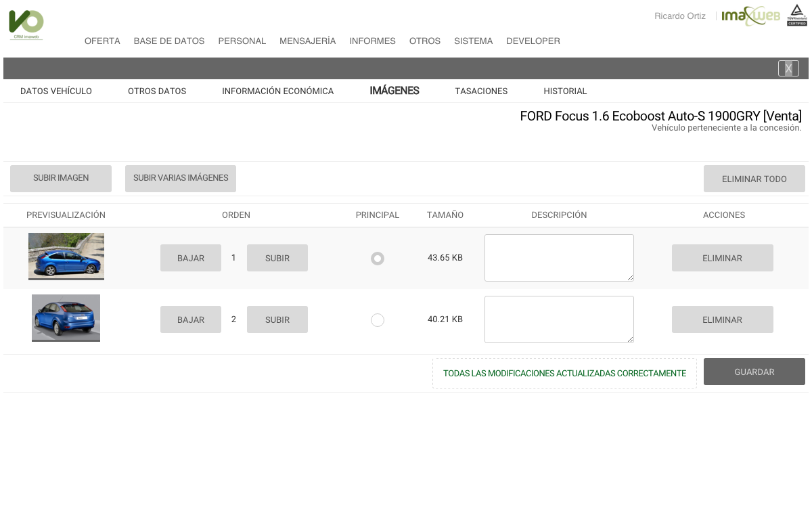Viewport: 812px width, 532px height.
Task: Click the ELIMINAR TODO button
Action: click(x=754, y=179)
